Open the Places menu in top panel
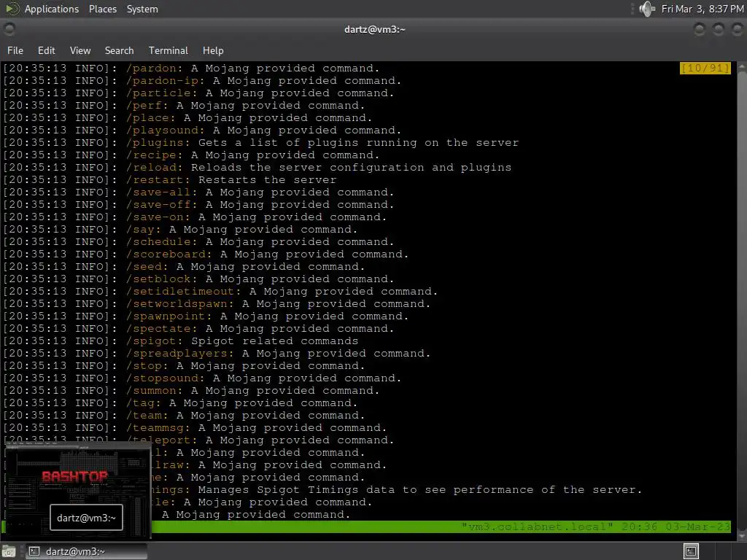 (x=102, y=9)
